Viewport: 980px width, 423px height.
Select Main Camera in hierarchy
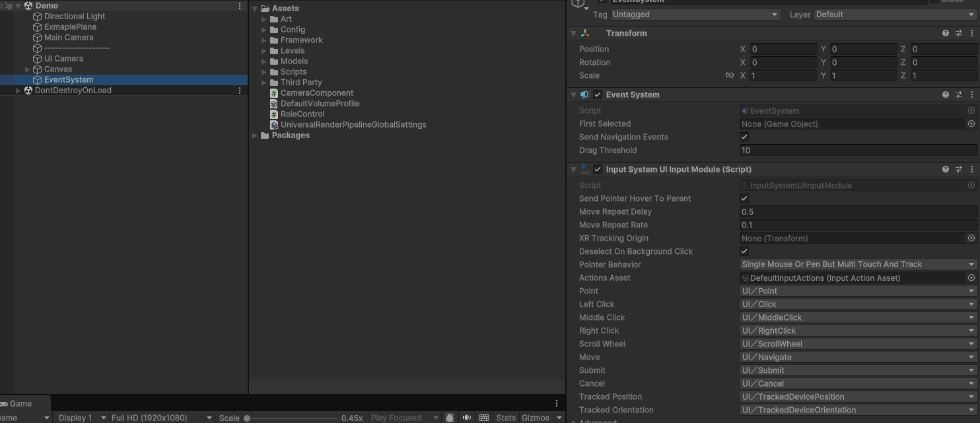[x=69, y=37]
